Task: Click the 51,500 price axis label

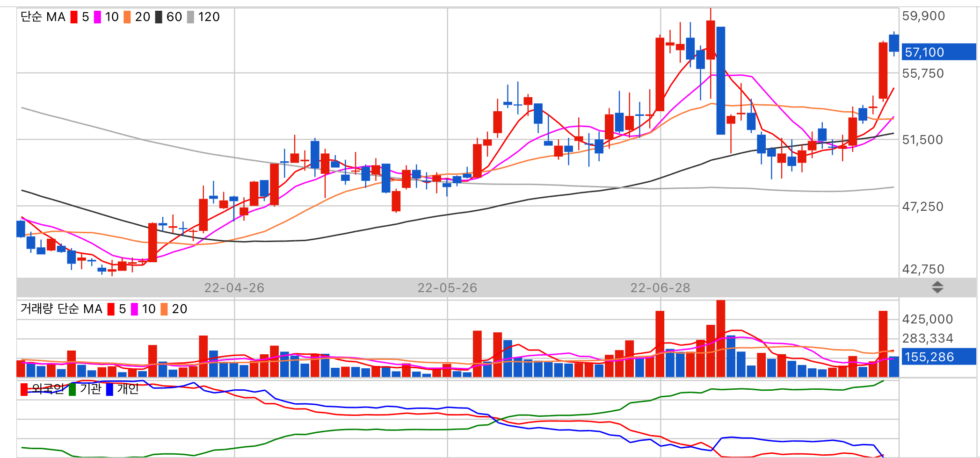Action: click(x=922, y=140)
